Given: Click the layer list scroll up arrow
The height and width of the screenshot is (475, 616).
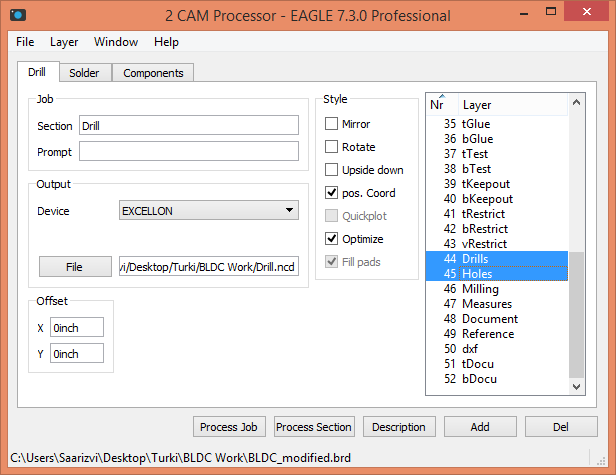Looking at the screenshot, I should point(576,102).
